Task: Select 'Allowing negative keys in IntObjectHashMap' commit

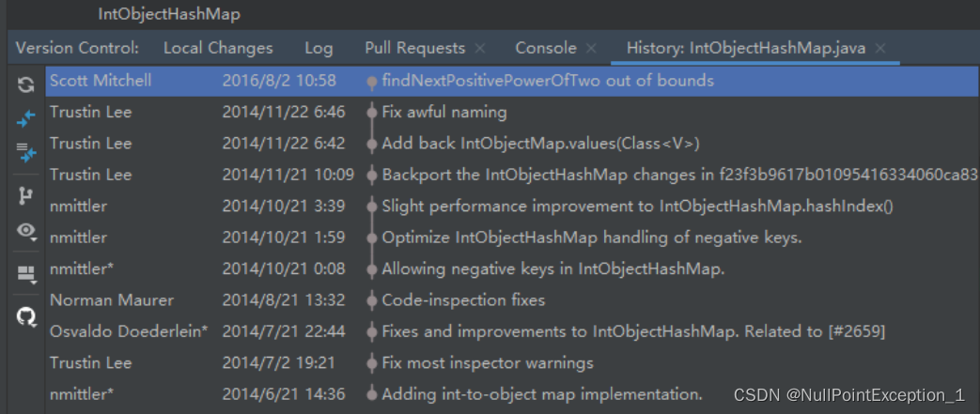Action: [x=512, y=269]
